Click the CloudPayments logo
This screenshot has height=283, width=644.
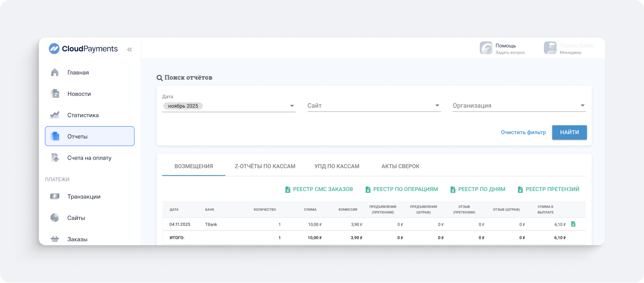83,49
